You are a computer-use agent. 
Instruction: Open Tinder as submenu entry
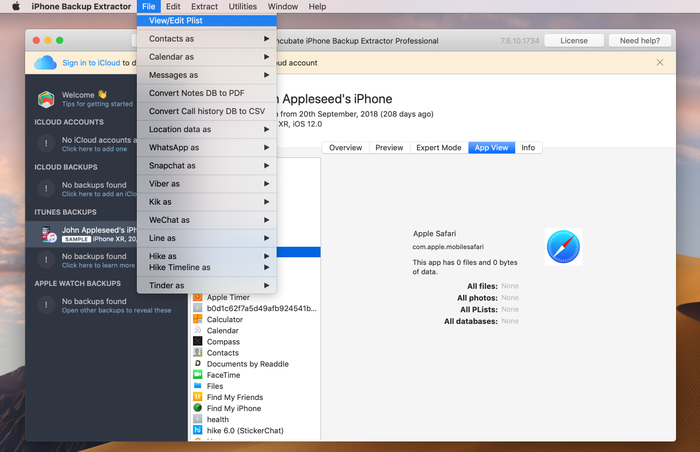pyautogui.click(x=207, y=285)
